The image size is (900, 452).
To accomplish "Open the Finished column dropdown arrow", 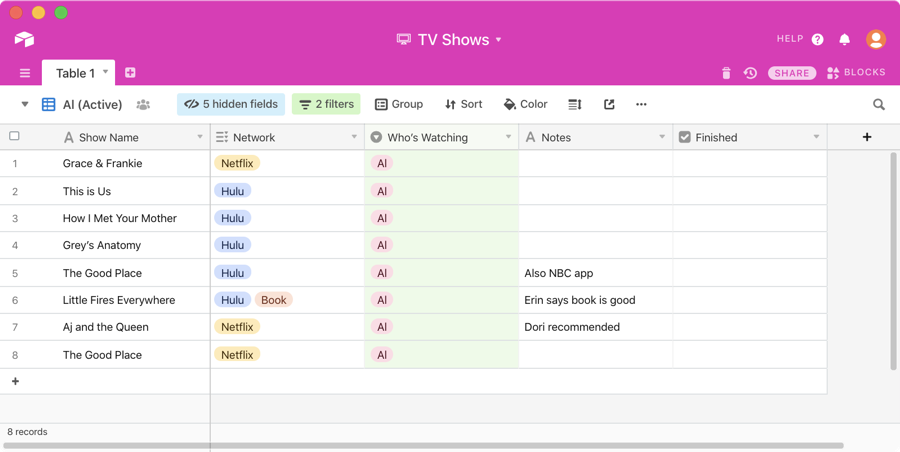I will [x=816, y=137].
